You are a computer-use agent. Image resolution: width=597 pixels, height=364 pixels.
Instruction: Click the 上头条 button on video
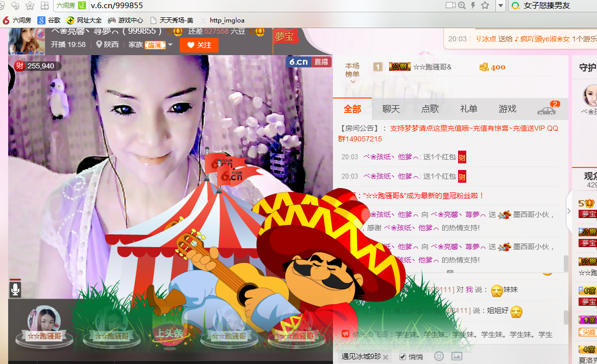coord(170,333)
